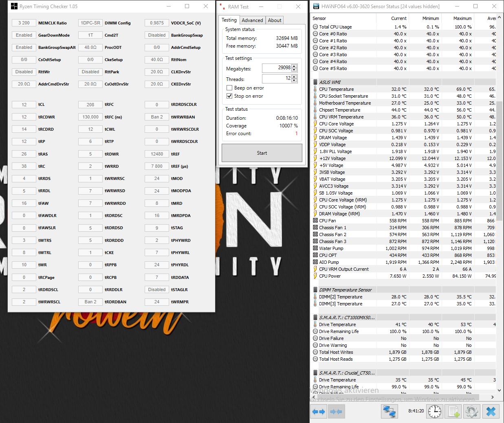The width and height of the screenshot is (504, 423).
Task: Click the collapse columns inward arrows icon
Action: tap(336, 412)
